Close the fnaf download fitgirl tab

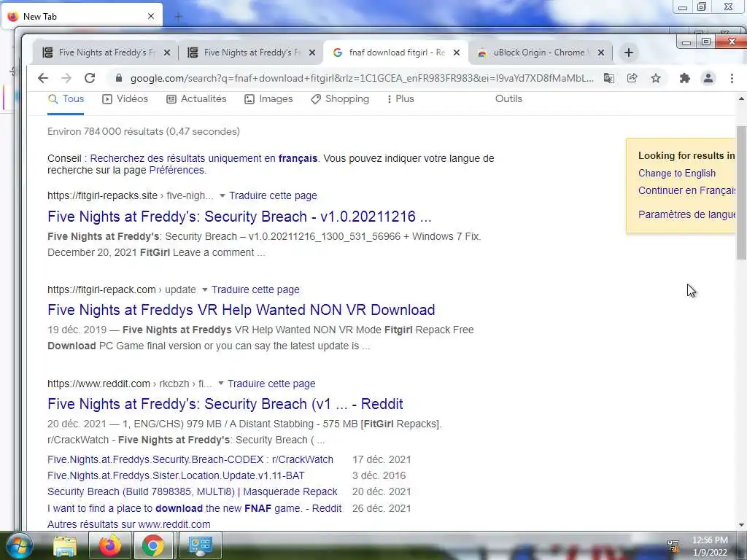(x=457, y=52)
